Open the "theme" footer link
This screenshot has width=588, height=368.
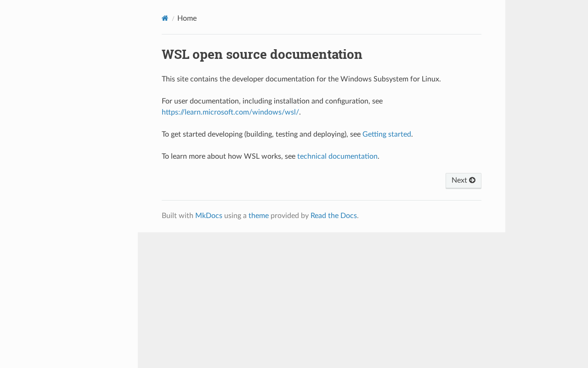[259, 216]
